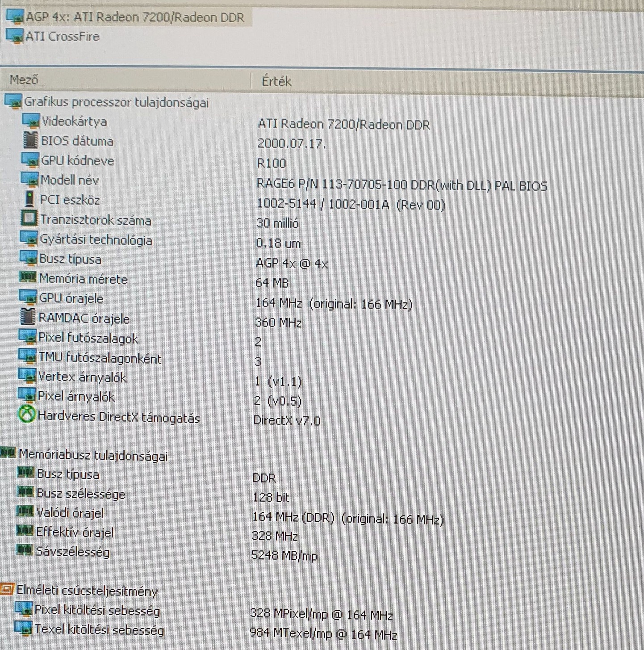Image resolution: width=644 pixels, height=650 pixels.
Task: Select the 128 bit bus width value
Action: pyautogui.click(x=271, y=497)
